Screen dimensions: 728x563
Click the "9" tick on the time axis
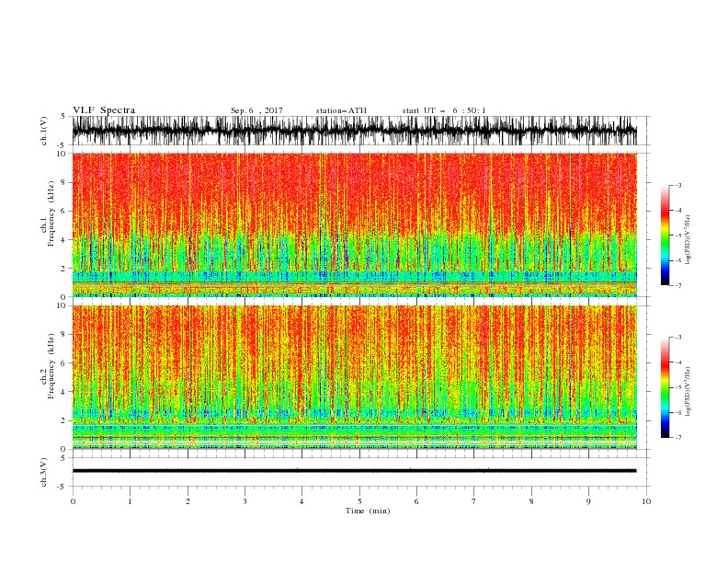588,501
